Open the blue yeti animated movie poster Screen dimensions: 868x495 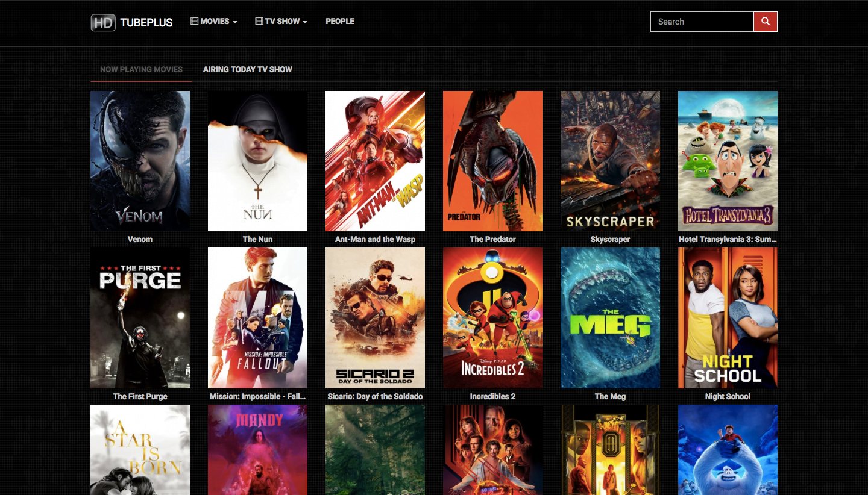click(x=728, y=450)
